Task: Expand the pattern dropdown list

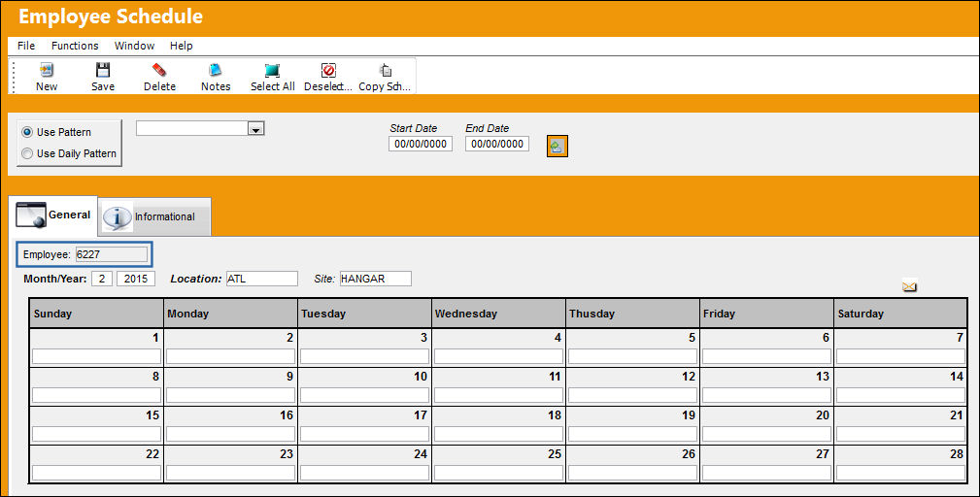Action: coord(255,129)
